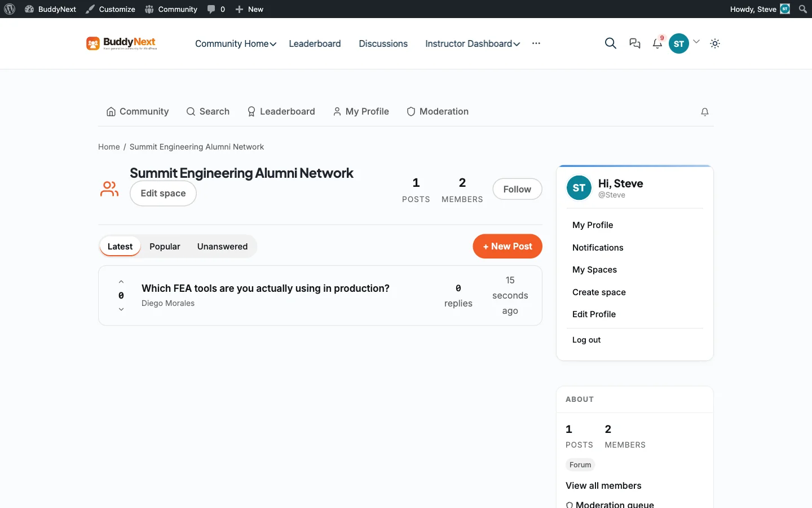Switch to the Community tab
Viewport: 812px width, 508px height.
138,112
